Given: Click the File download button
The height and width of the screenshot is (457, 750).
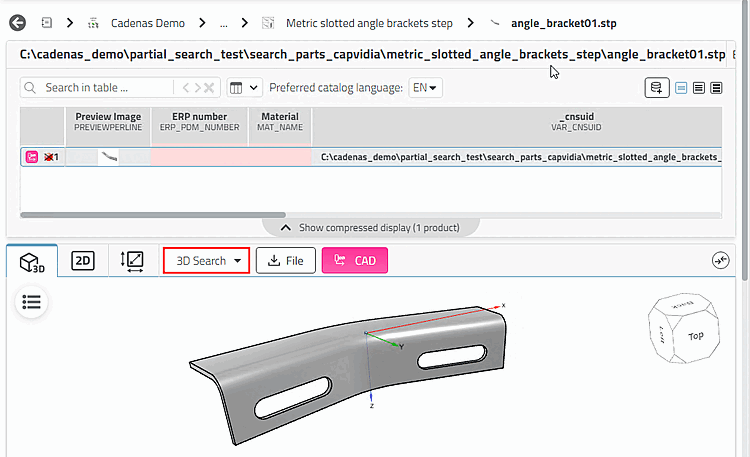Looking at the screenshot, I should [286, 261].
